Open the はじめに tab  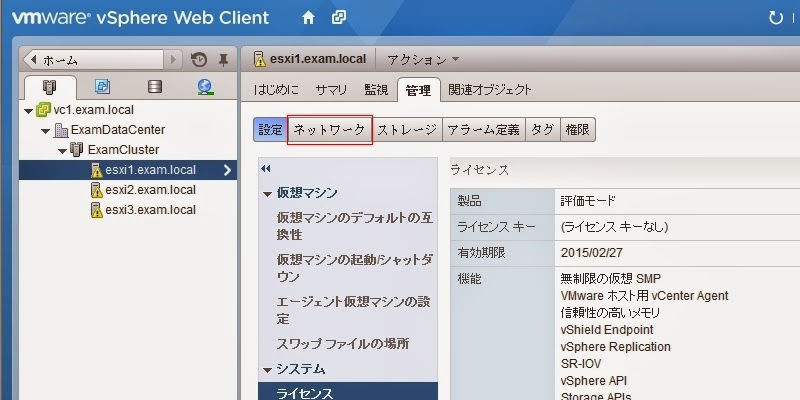(x=277, y=90)
